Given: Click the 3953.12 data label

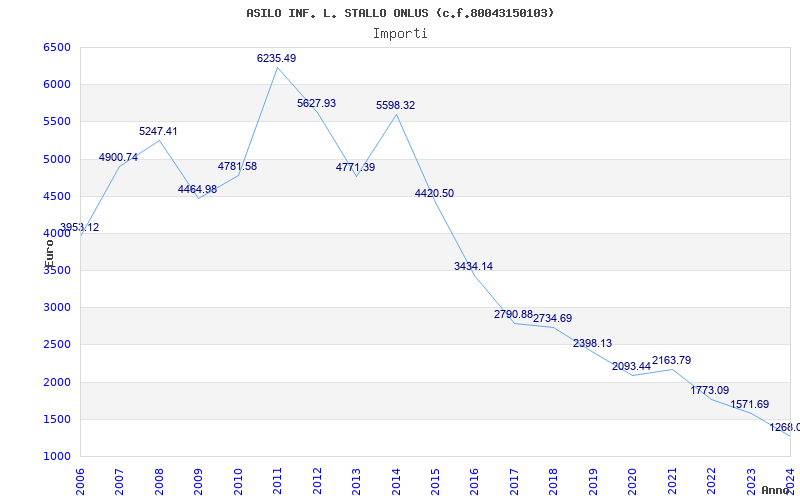Looking at the screenshot, I should click(80, 228).
